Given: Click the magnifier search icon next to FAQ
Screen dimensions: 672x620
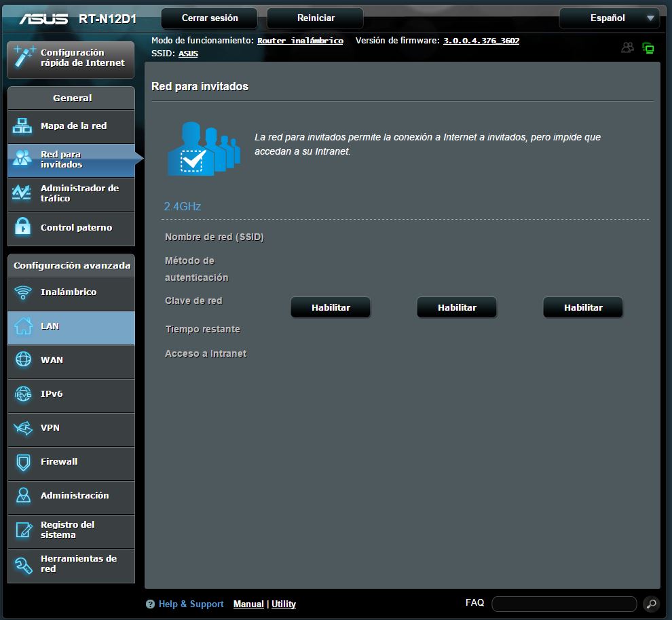Looking at the screenshot, I should tap(650, 604).
